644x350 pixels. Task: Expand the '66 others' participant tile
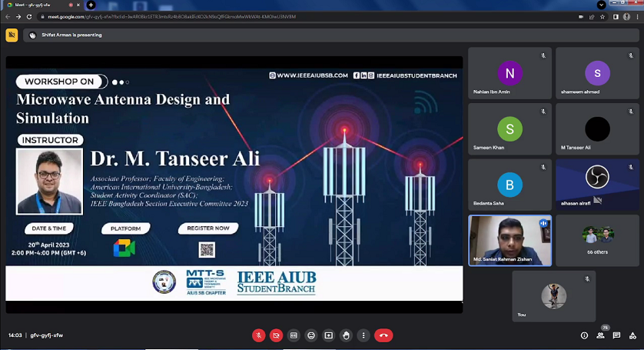click(x=597, y=240)
